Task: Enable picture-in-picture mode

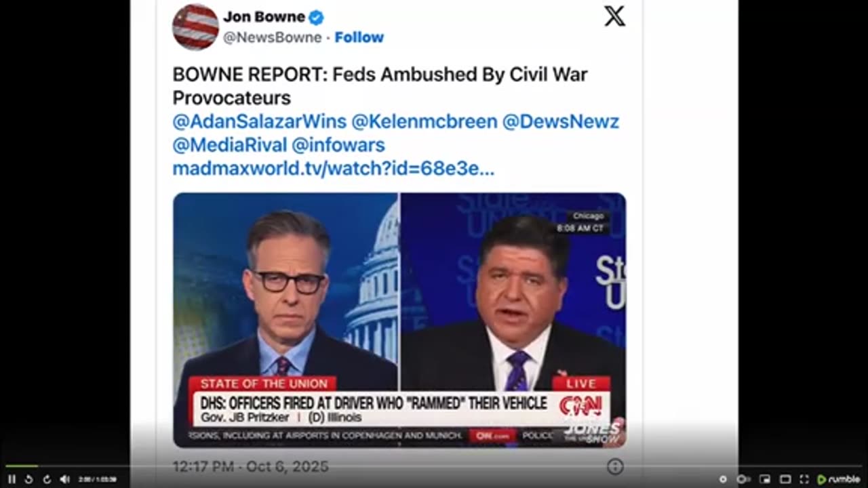Action: (765, 479)
